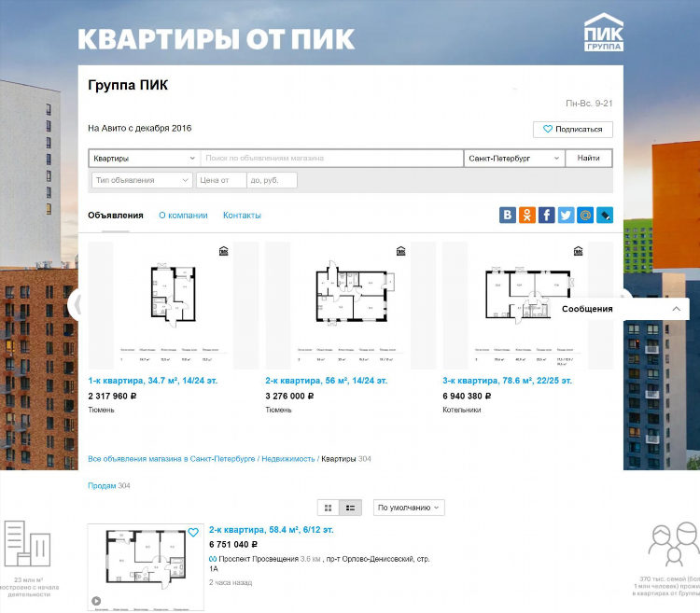The width and height of the screenshot is (700, 613).
Task: Focus the store search input field
Action: click(x=331, y=159)
